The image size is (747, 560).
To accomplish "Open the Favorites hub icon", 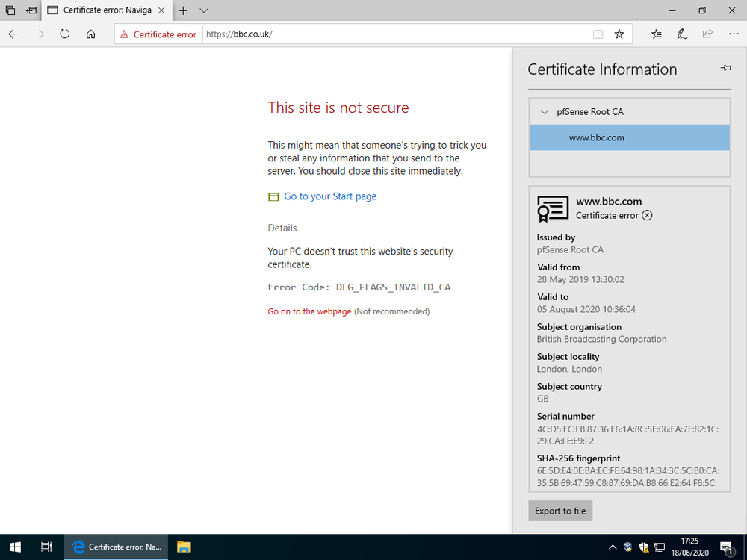I will pyautogui.click(x=657, y=34).
